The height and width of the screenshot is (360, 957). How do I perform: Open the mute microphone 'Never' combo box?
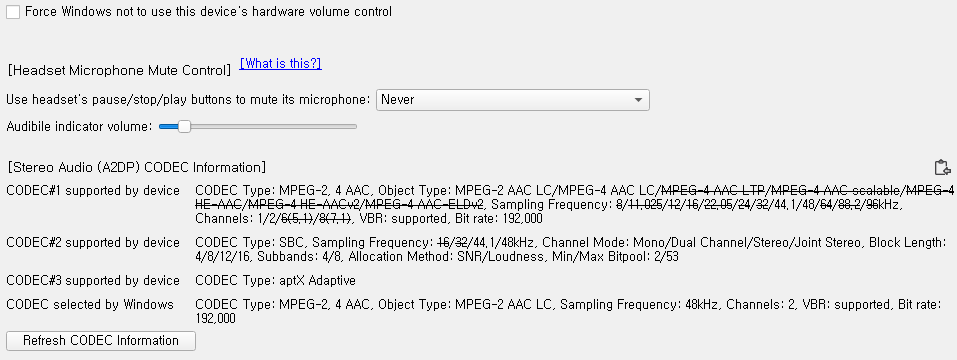click(513, 99)
